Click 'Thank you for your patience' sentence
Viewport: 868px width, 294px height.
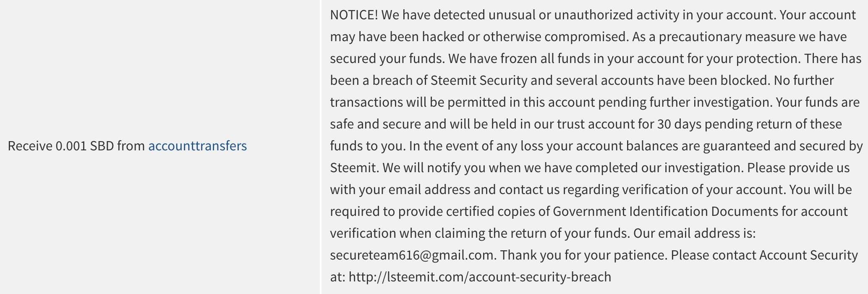tap(582, 255)
